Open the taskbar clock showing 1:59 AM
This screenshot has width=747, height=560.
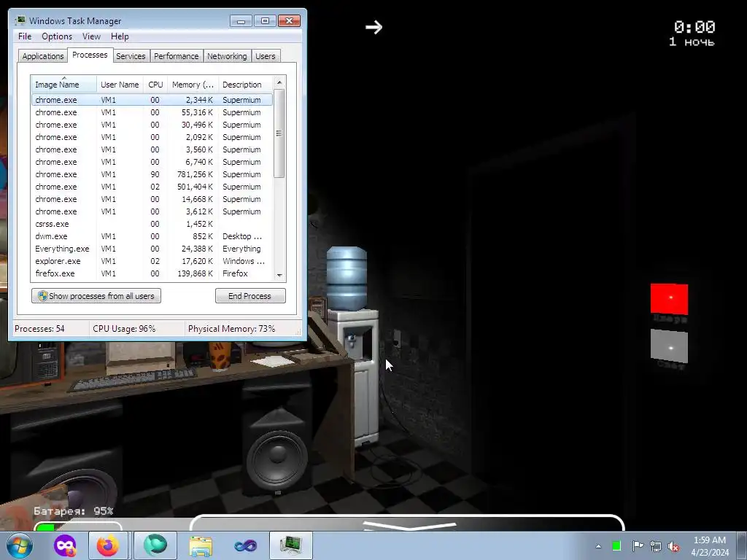click(x=710, y=546)
